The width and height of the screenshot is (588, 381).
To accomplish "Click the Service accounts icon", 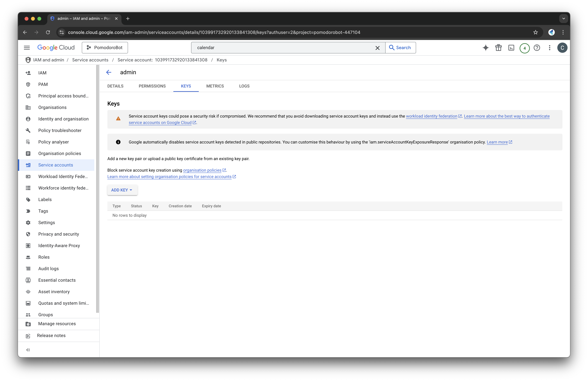I will pyautogui.click(x=28, y=165).
